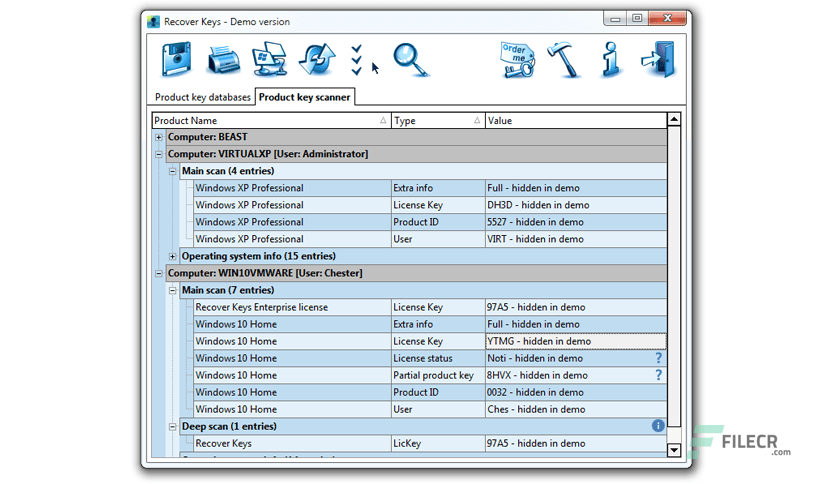Minimize the Recover Keys window
Viewport: 836px width, 484px height.
[615, 19]
